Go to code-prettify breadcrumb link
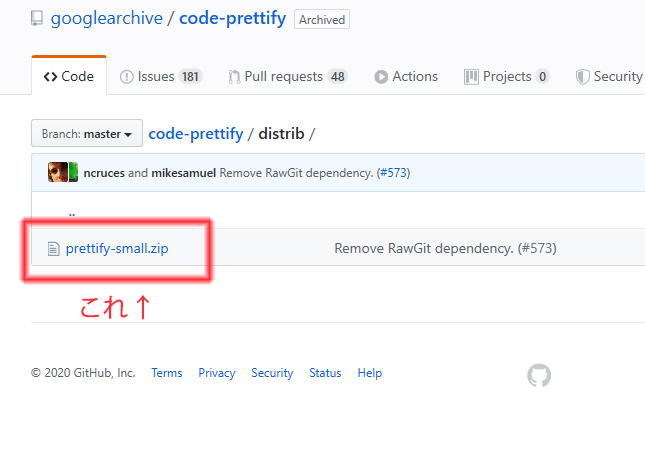Viewport: 645px width, 466px height. [196, 134]
